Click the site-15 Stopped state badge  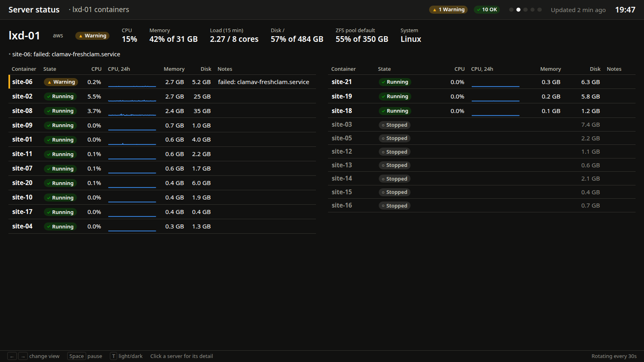(x=394, y=192)
